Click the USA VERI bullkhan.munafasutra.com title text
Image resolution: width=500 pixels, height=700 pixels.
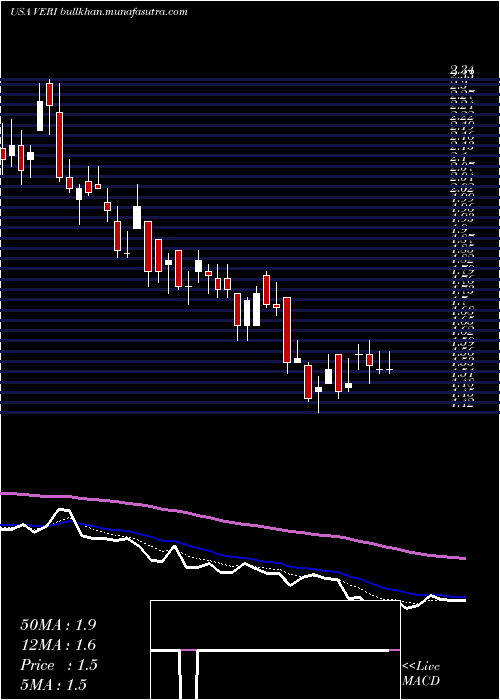(99, 12)
